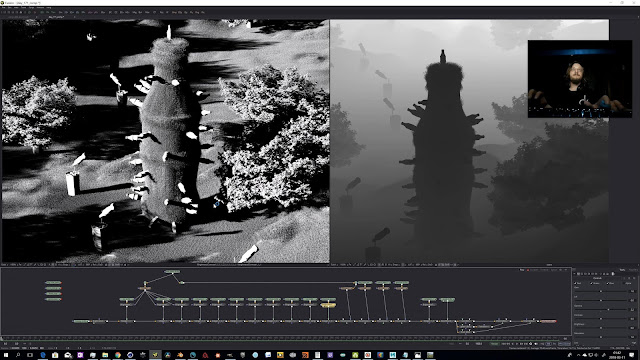The width and height of the screenshot is (640, 360).
Task: Select the red-ended Saver node in the flow
Action: [549, 321]
